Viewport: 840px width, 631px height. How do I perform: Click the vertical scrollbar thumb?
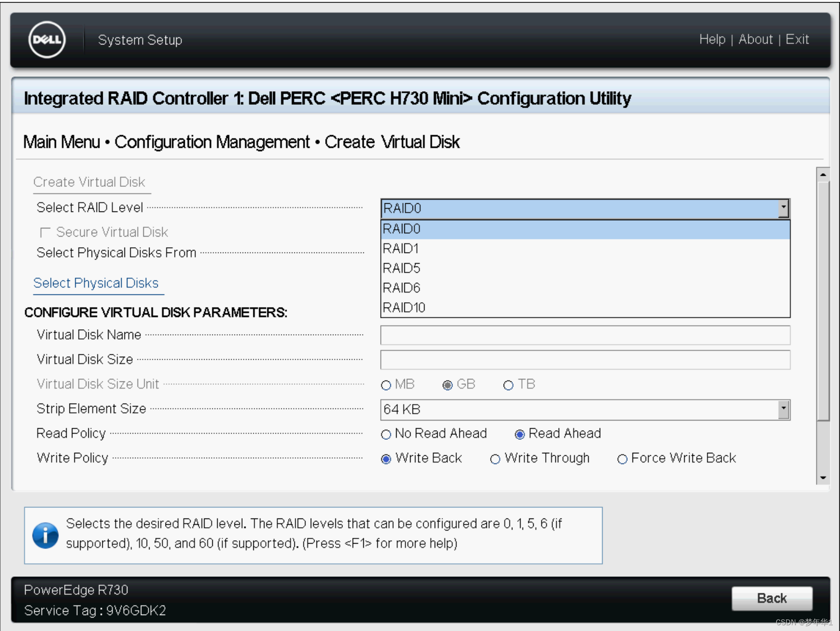pyautogui.click(x=823, y=301)
